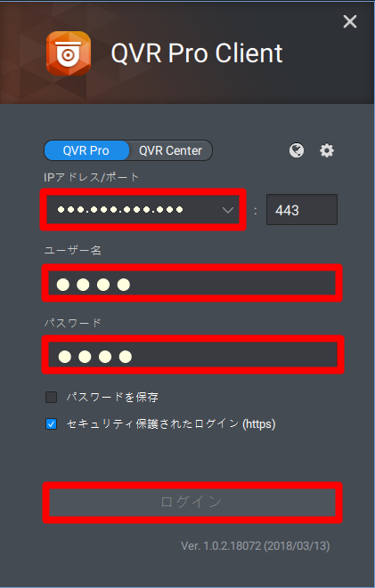Close the QVR Pro Client window

350,21
